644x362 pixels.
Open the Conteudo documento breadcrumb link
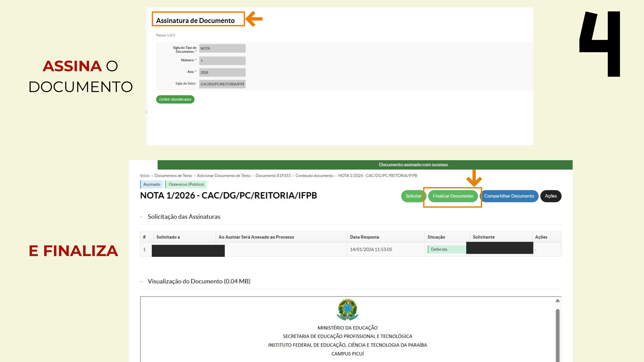point(314,176)
